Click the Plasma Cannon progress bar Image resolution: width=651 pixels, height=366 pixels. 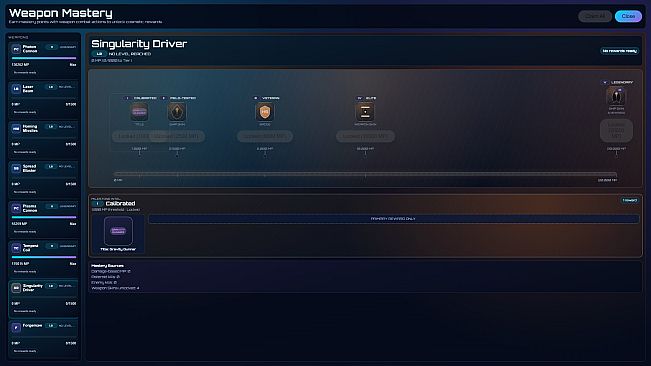click(44, 217)
